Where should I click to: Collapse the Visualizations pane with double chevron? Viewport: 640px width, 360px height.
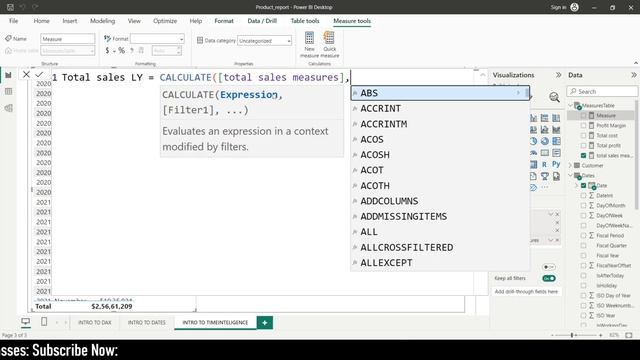[558, 75]
